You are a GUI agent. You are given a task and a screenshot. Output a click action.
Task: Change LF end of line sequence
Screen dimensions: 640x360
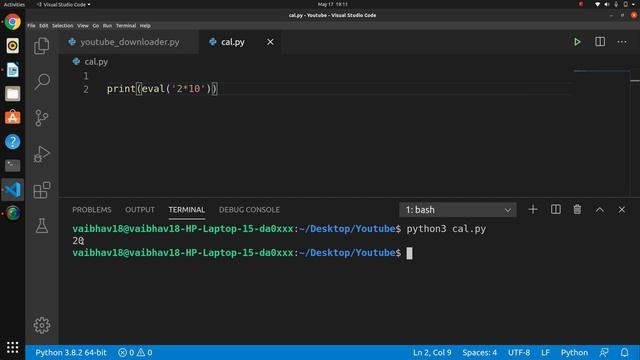[x=545, y=352]
